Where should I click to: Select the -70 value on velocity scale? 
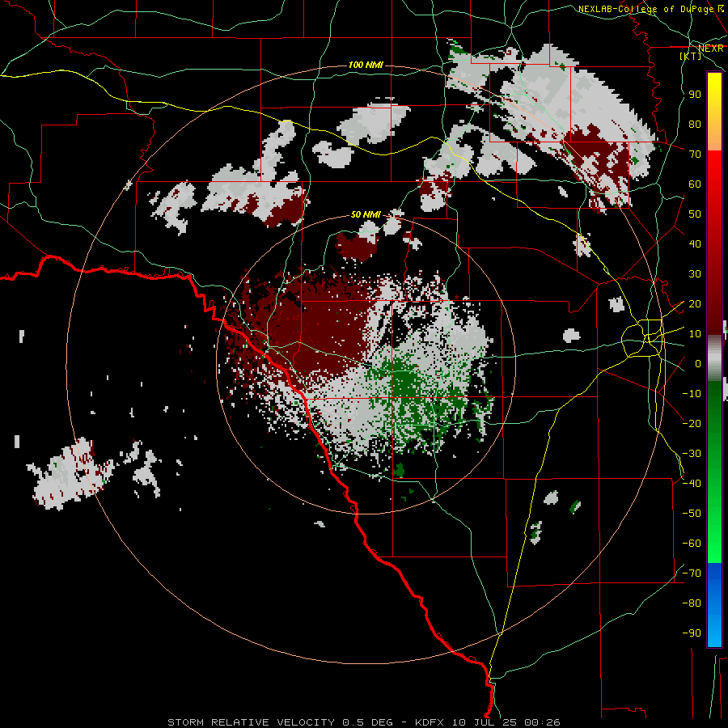[692, 574]
